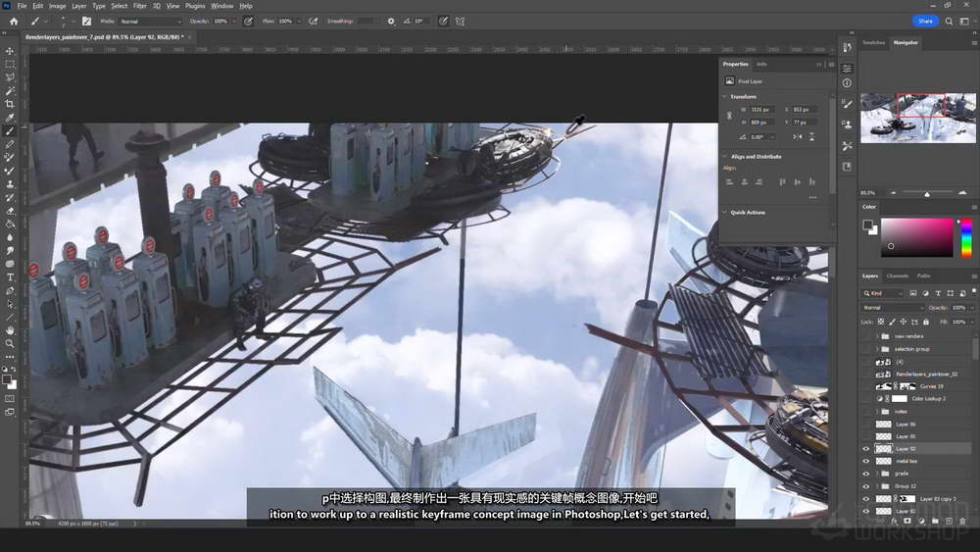980x552 pixels.
Task: Hide the metal ties layer eye
Action: (x=866, y=462)
